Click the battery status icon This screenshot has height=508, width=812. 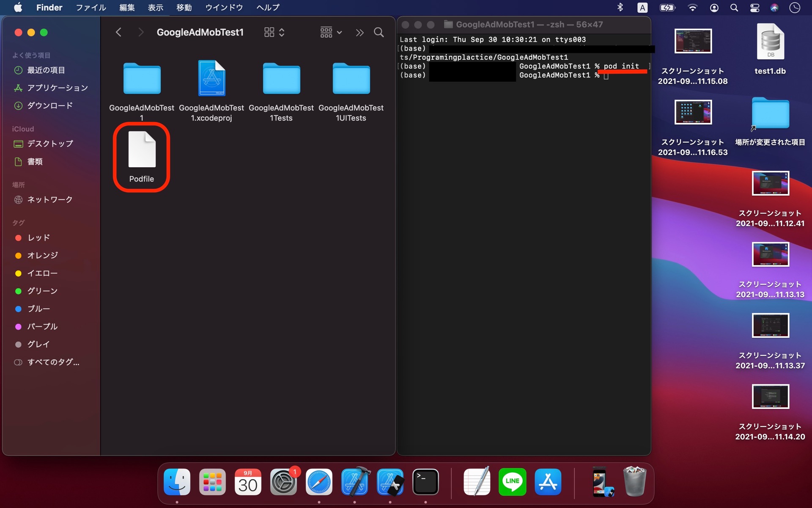click(667, 8)
